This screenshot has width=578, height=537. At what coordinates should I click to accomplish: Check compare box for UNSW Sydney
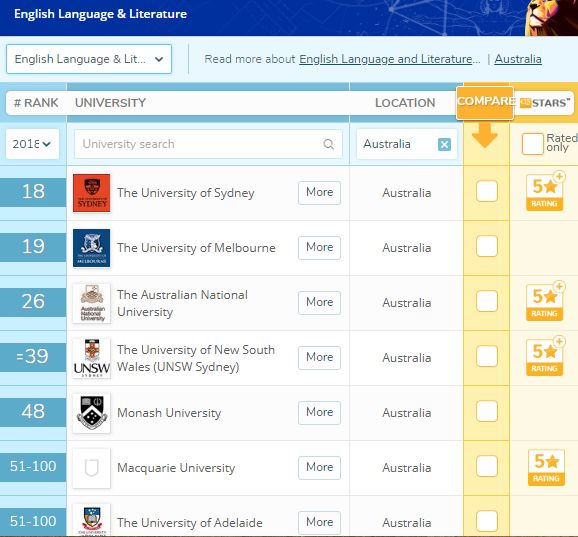[x=487, y=356]
